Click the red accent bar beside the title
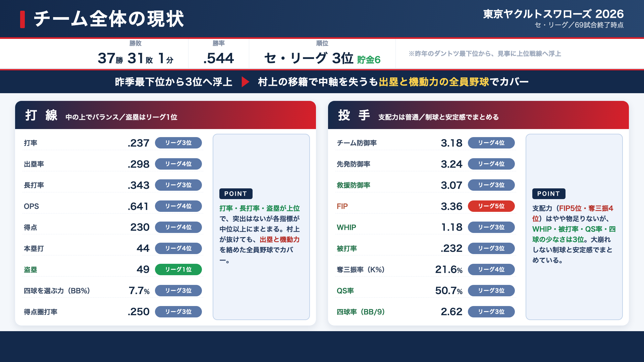The width and height of the screenshot is (644, 362). [x=22, y=19]
